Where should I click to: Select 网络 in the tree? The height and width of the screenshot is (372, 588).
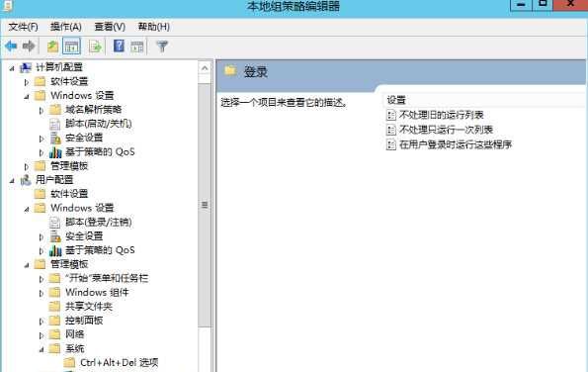75,334
